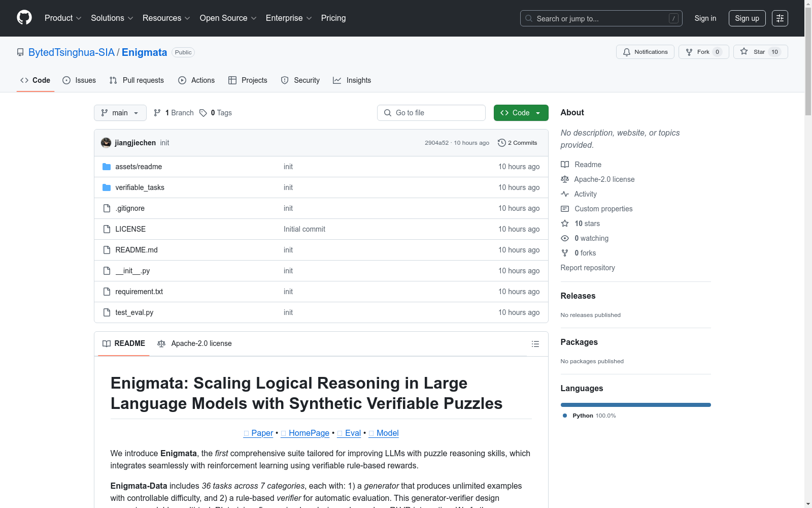Click the Activity pulse icon
The width and height of the screenshot is (812, 508).
click(x=565, y=194)
